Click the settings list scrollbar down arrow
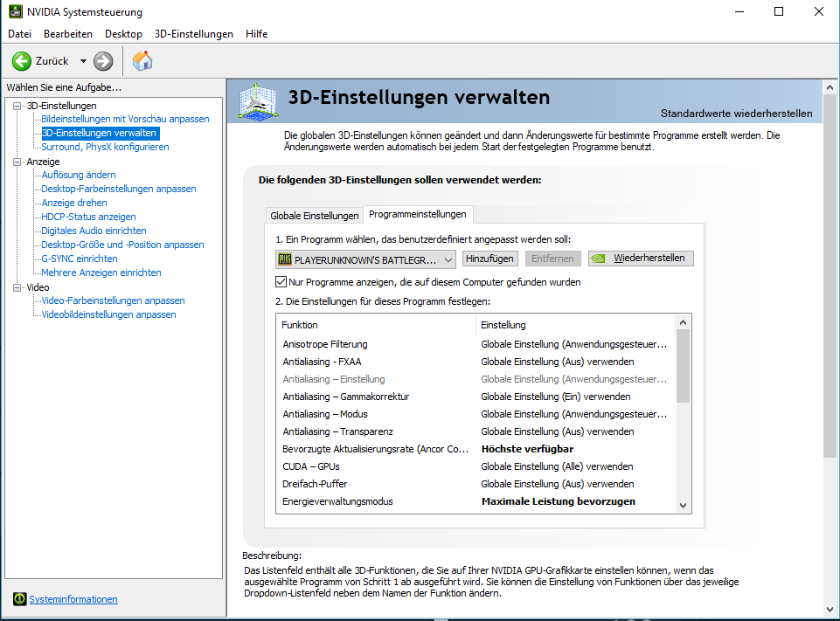 pos(683,506)
